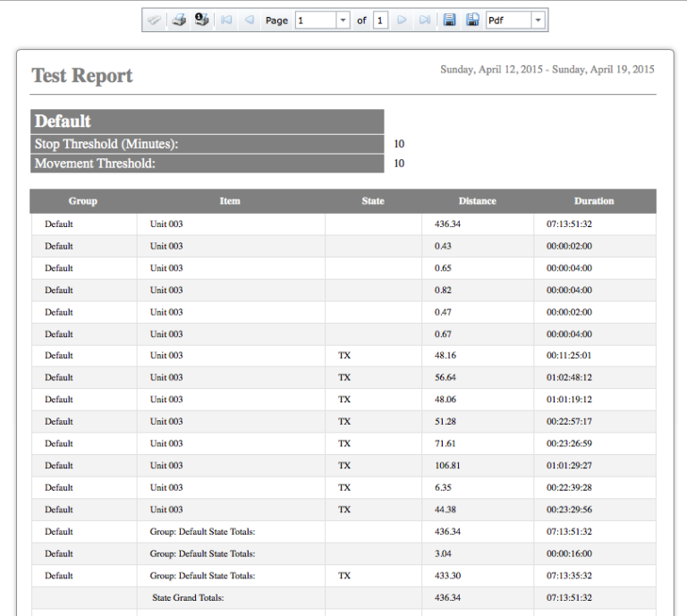Select distance value 0.65
This screenshot has width=687, height=616.
[443, 268]
